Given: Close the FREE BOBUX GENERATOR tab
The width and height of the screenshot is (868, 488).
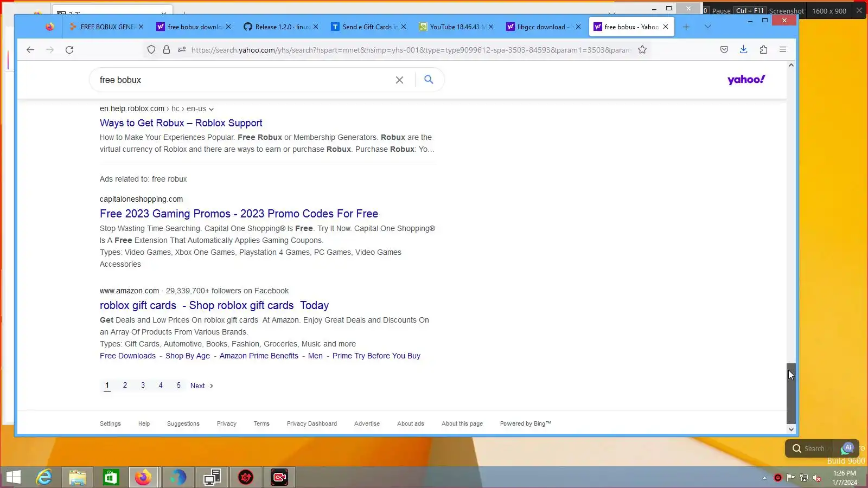Looking at the screenshot, I should [x=141, y=27].
